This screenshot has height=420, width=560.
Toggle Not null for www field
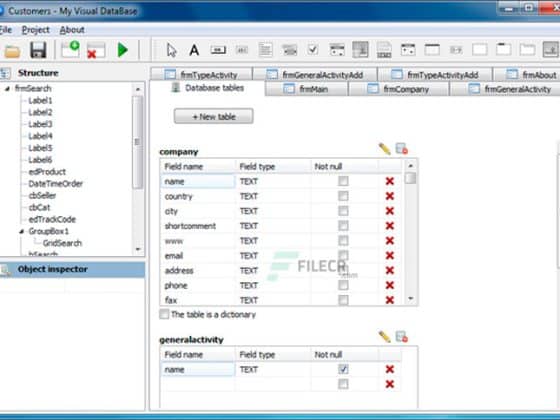tap(343, 241)
